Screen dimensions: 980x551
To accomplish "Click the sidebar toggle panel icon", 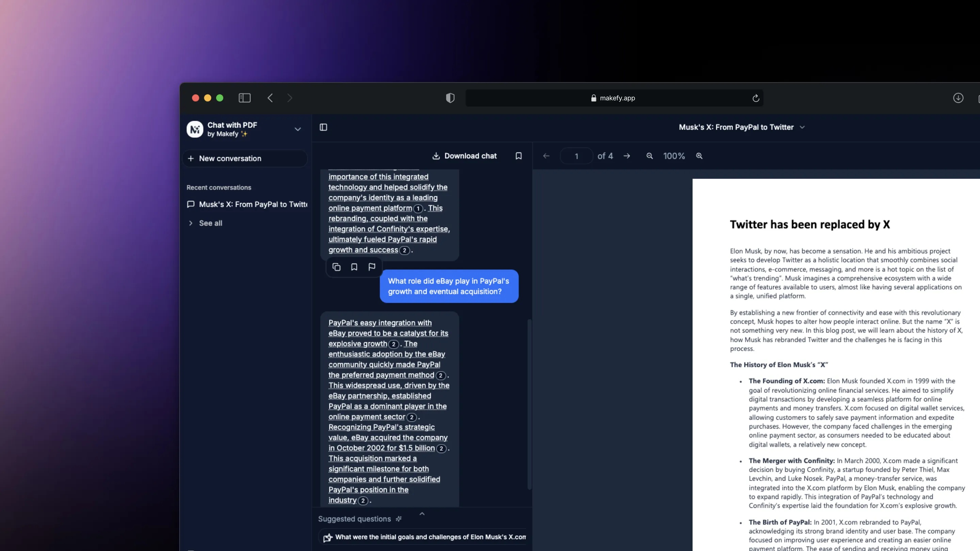I will click(324, 128).
